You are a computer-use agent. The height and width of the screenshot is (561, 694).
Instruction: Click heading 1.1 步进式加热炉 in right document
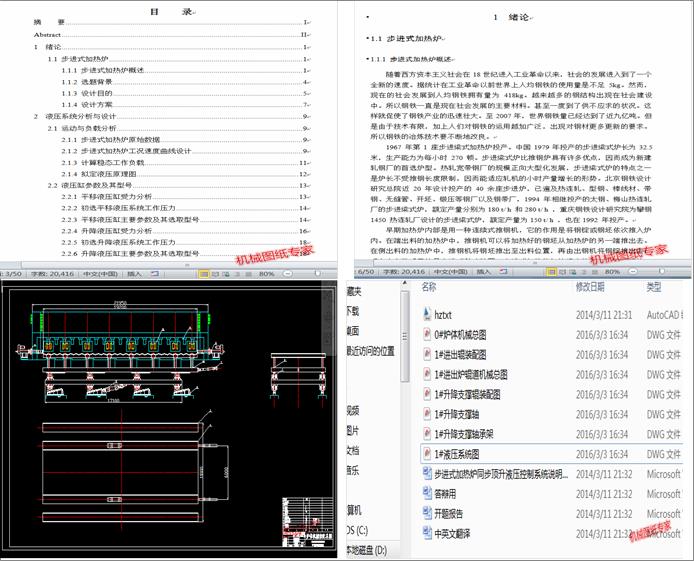pos(406,38)
